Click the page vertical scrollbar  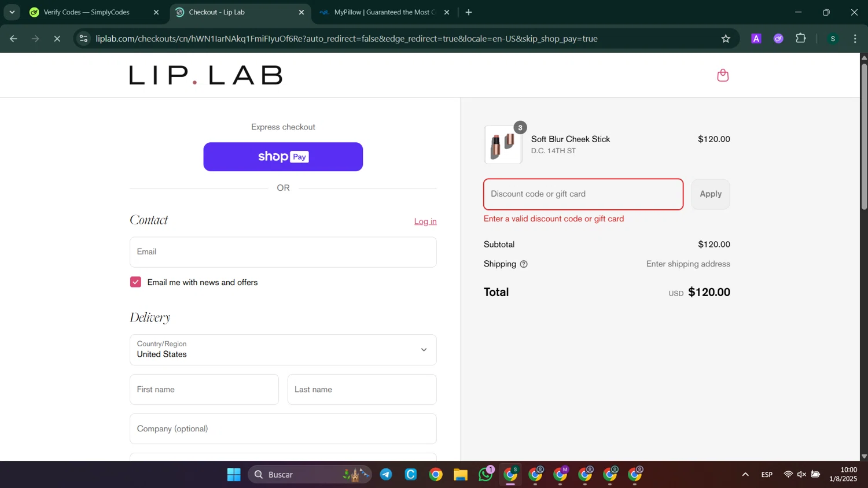[x=864, y=136]
